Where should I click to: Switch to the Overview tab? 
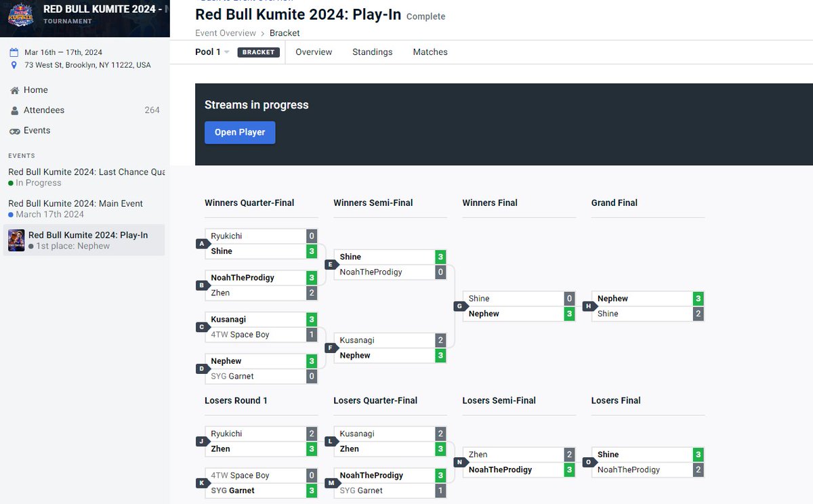(314, 52)
